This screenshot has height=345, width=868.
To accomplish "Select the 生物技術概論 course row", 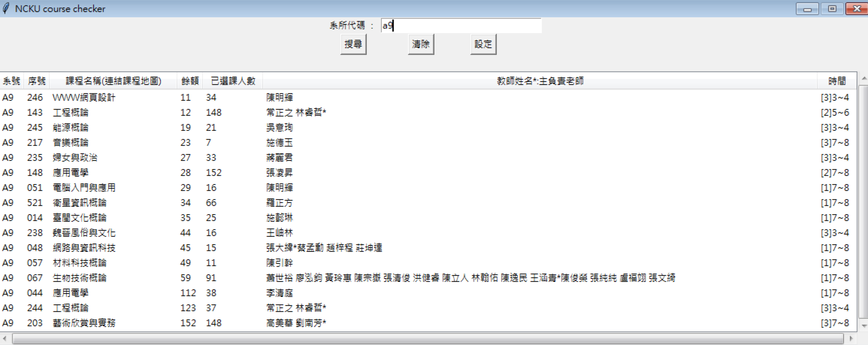I will click(428, 278).
